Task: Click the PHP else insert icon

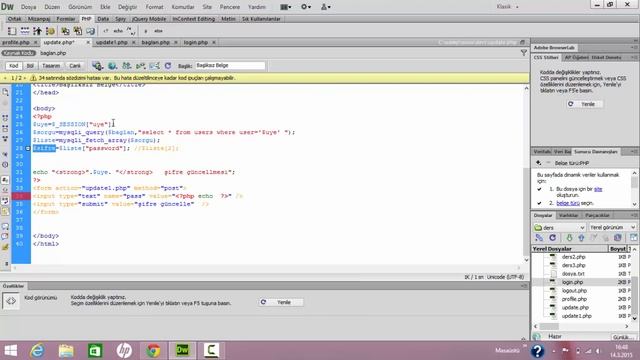Action: click(x=158, y=31)
